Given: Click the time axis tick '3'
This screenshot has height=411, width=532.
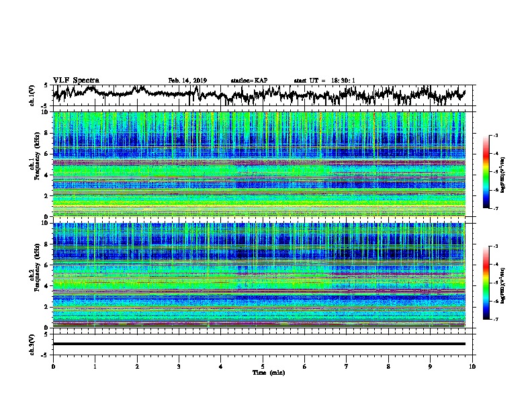Looking at the screenshot, I should point(179,367).
